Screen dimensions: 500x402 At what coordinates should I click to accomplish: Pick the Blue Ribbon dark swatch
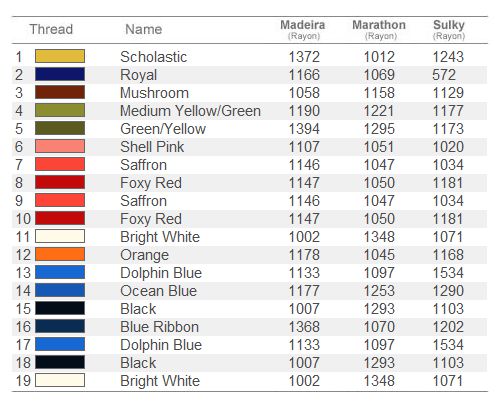(60, 326)
